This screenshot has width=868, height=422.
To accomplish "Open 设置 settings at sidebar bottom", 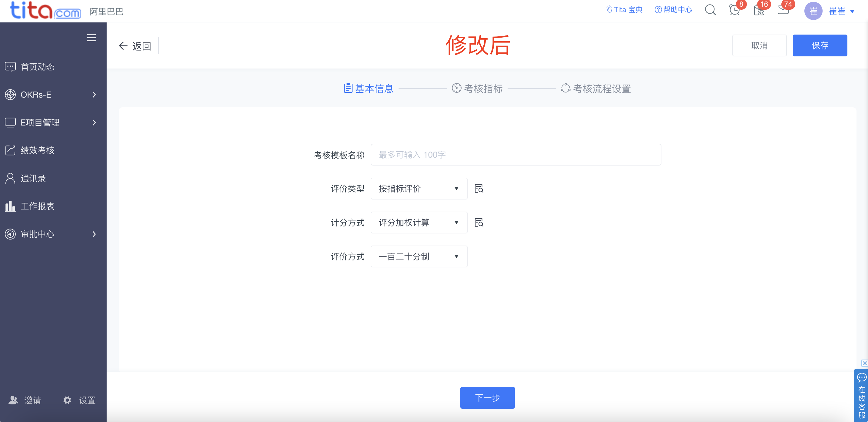I will click(87, 400).
